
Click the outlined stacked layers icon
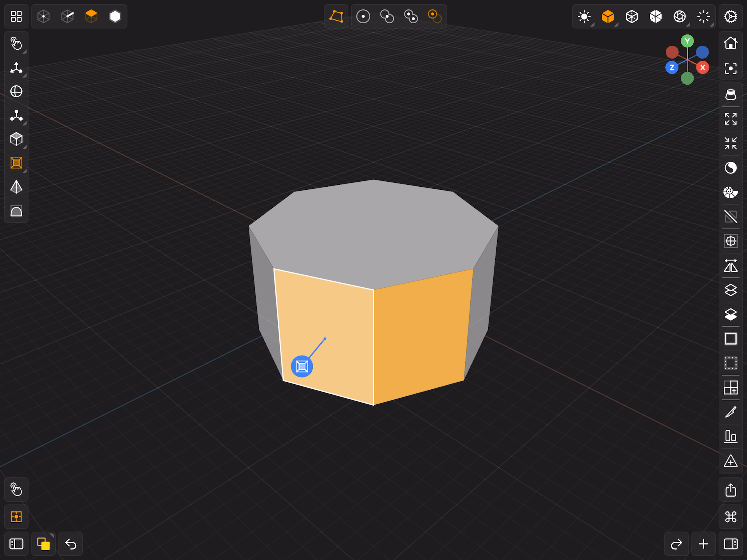click(731, 290)
